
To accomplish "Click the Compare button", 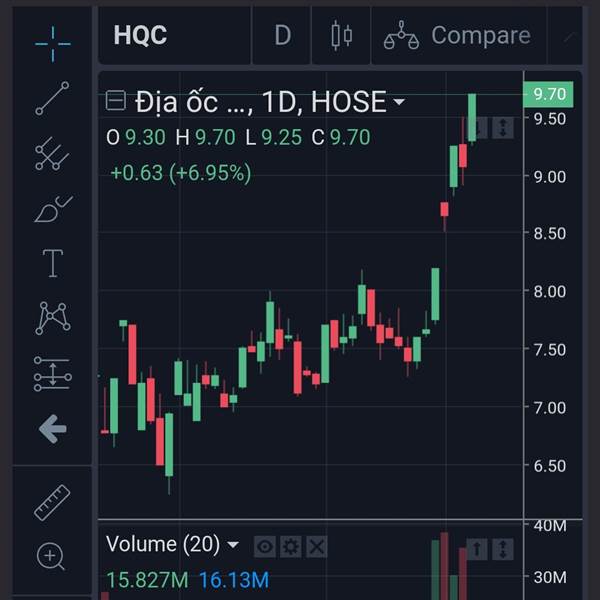I will click(x=458, y=36).
